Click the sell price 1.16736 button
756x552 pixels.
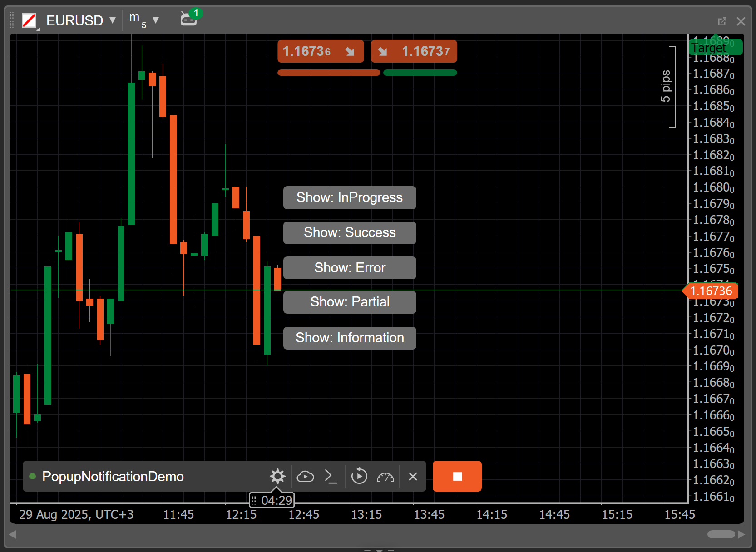coord(320,51)
